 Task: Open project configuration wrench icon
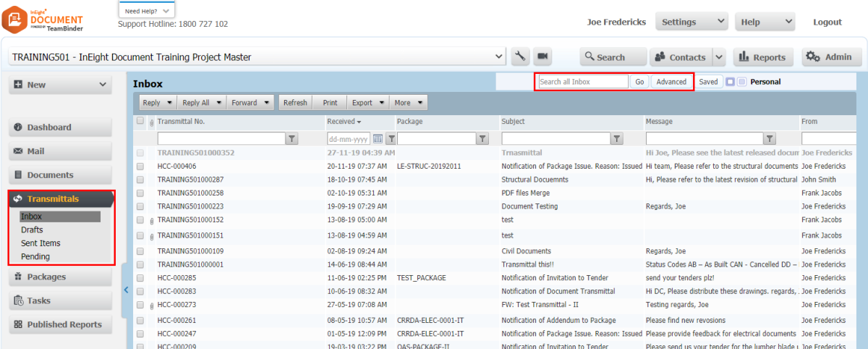click(520, 56)
